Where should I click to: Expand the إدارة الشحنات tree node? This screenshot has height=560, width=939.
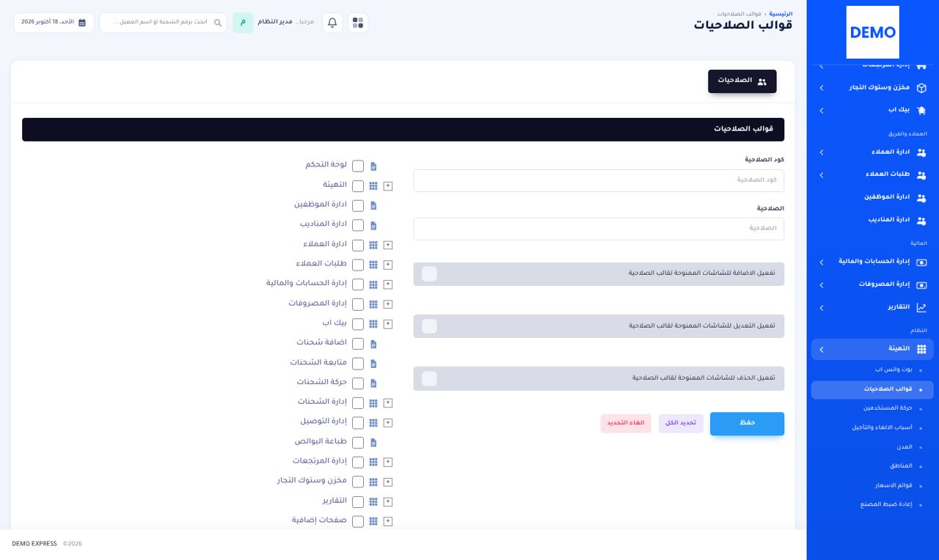[x=388, y=403]
